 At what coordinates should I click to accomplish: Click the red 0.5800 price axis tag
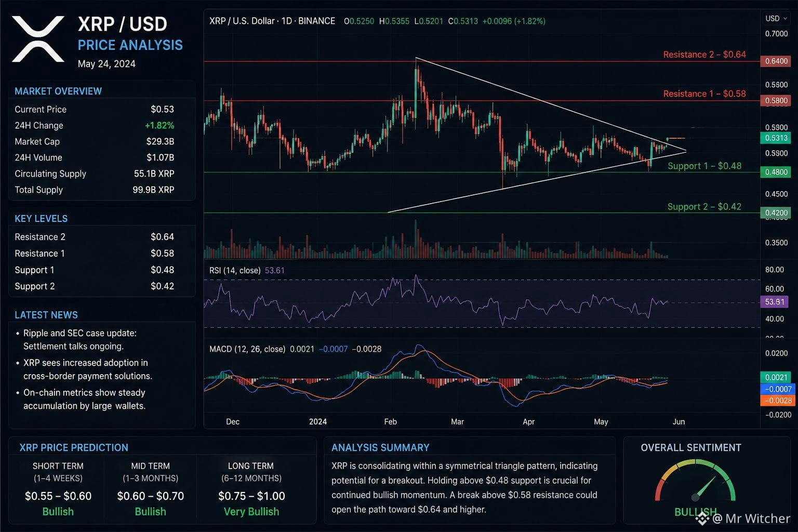point(776,101)
